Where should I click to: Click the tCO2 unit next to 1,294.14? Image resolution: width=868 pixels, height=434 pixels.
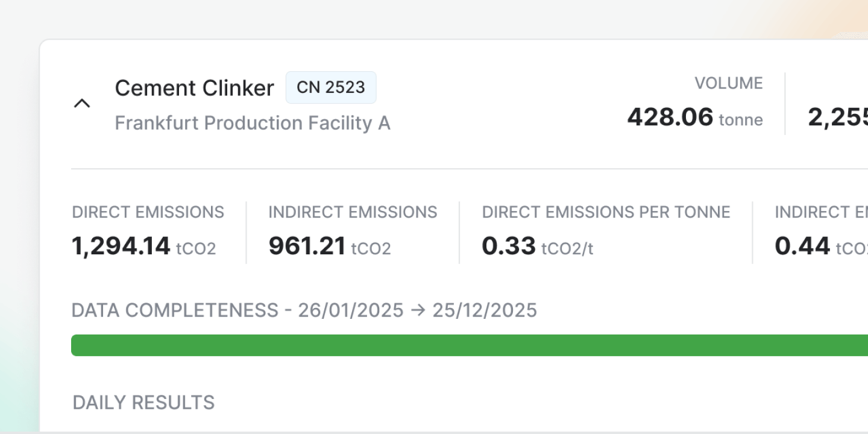pyautogui.click(x=195, y=248)
